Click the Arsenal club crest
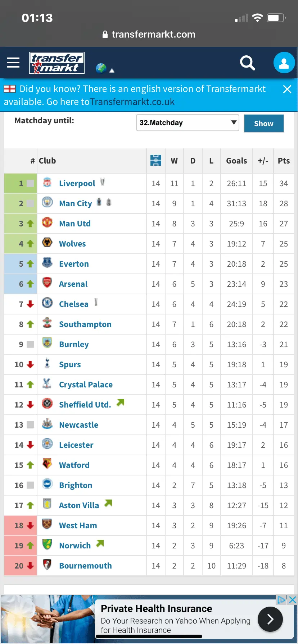Screen dimensions: 298x644 [47, 283]
